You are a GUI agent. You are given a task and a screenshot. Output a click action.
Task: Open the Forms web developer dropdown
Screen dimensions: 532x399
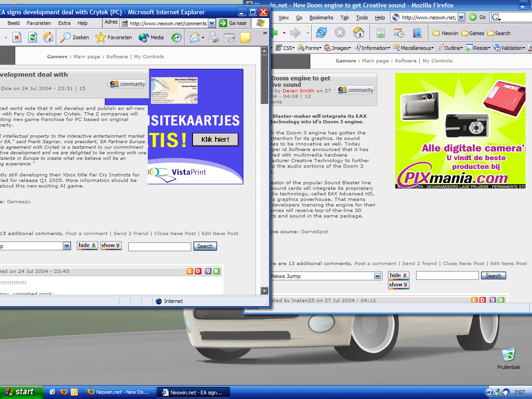309,48
